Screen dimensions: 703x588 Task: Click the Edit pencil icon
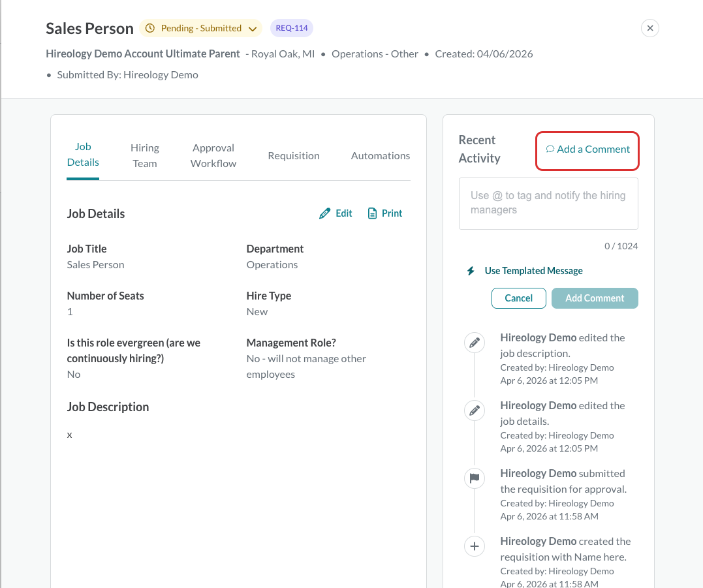pyautogui.click(x=324, y=213)
